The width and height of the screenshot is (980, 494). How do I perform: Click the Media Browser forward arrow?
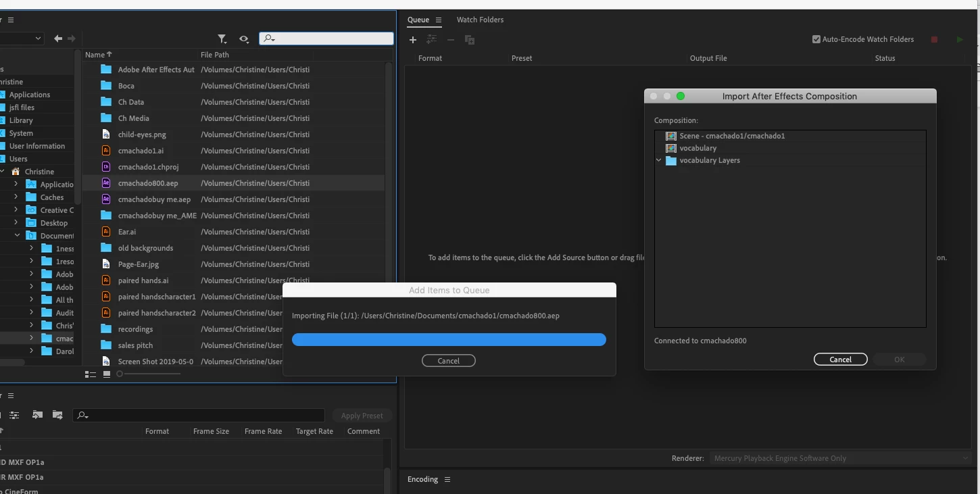pyautogui.click(x=72, y=39)
